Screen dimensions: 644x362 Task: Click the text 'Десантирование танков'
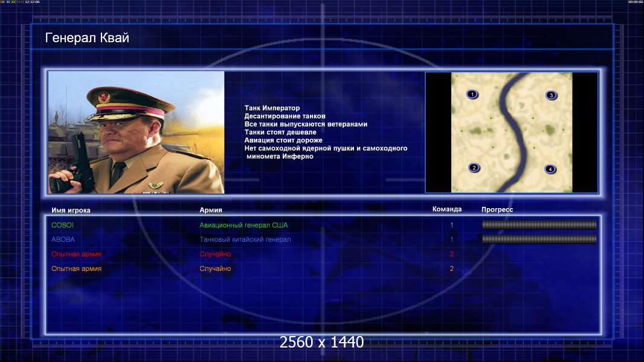click(x=285, y=116)
